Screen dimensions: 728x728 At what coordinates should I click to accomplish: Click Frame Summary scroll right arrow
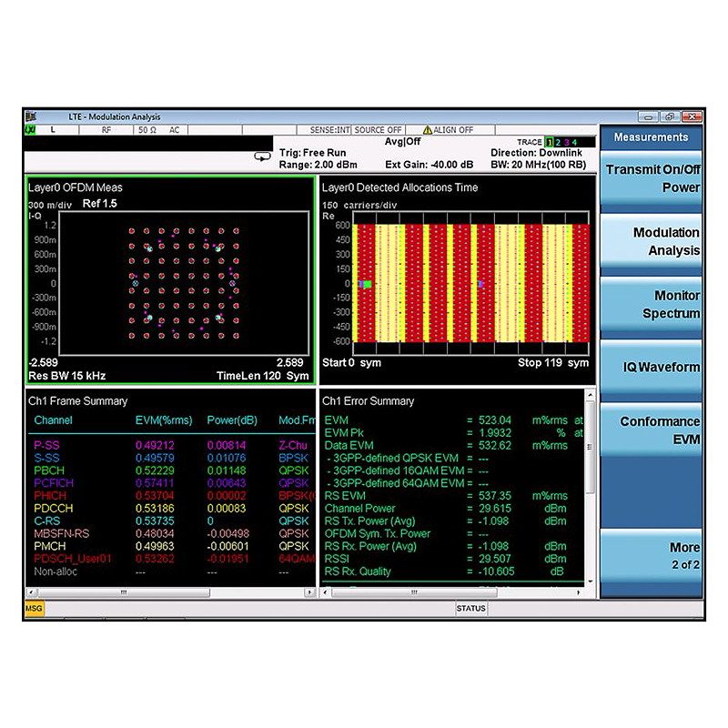tap(309, 592)
